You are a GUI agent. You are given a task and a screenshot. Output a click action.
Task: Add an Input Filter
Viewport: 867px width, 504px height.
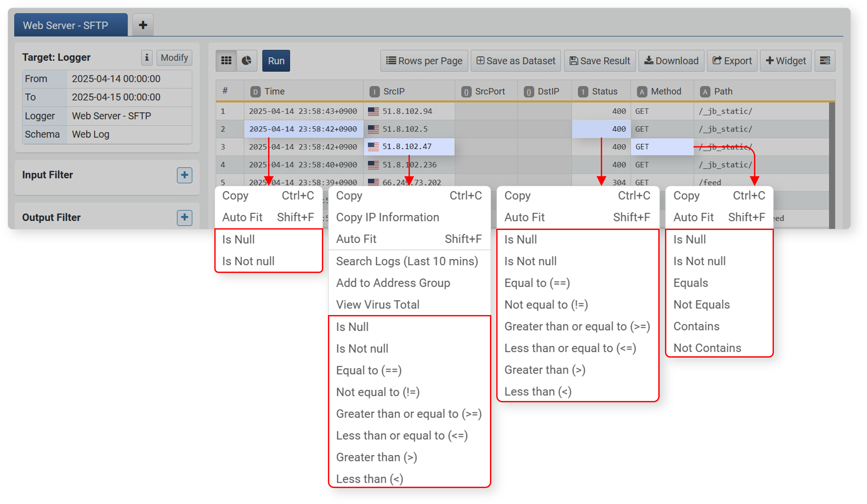tap(185, 175)
